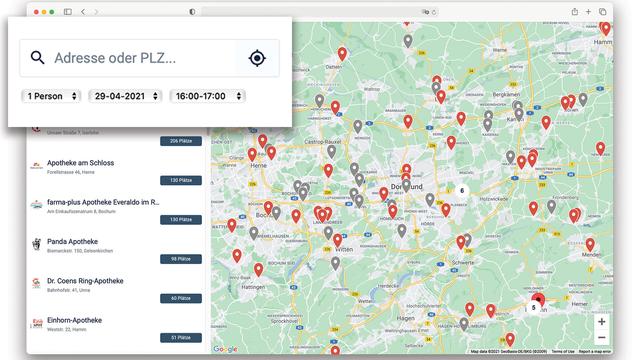This screenshot has width=640, height=360.
Task: Open a new tab with plus icon
Action: tap(588, 12)
